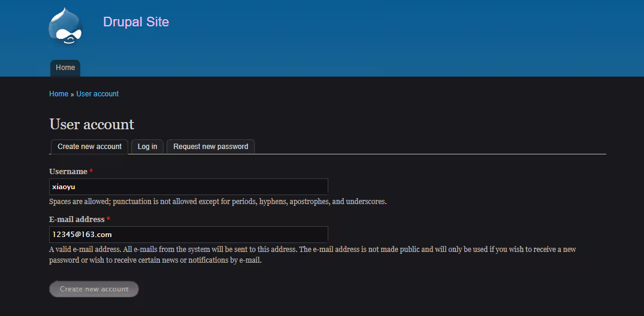Click the breadcrumb separator arrow
The height and width of the screenshot is (316, 644).
[72, 95]
